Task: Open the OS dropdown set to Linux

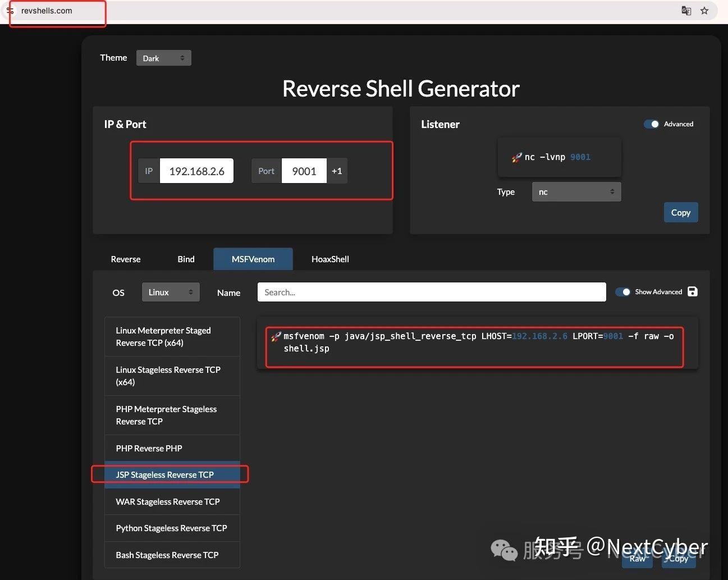Action: pyautogui.click(x=171, y=292)
